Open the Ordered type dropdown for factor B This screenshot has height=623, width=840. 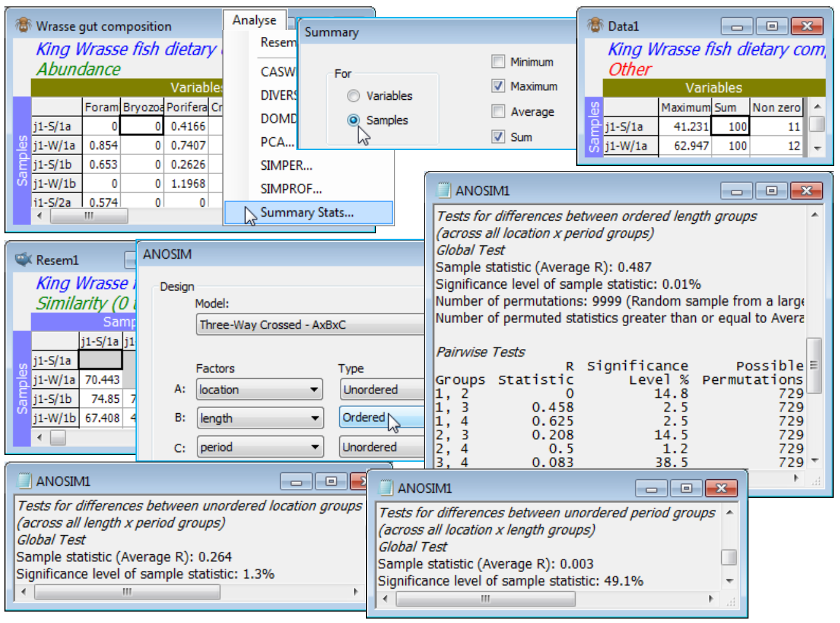[382, 417]
